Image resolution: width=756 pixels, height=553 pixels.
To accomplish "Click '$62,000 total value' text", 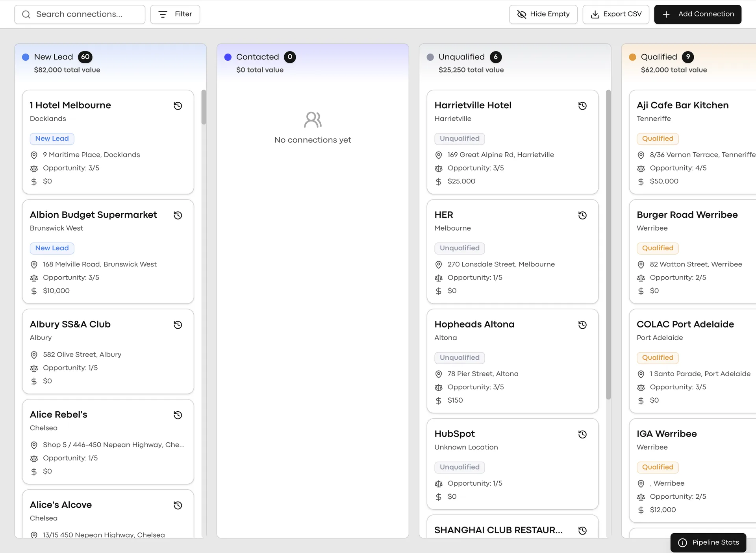I will 674,70.
